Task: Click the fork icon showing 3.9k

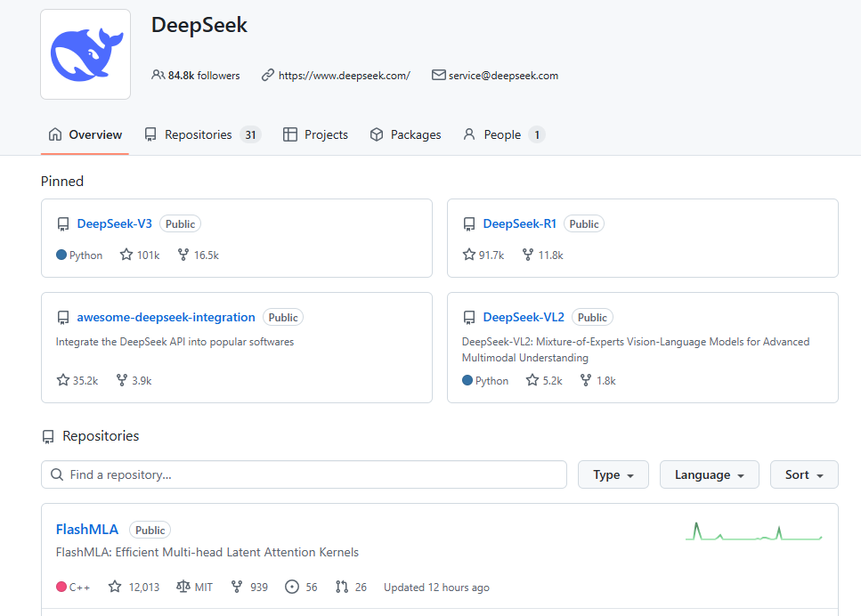Action: [122, 380]
